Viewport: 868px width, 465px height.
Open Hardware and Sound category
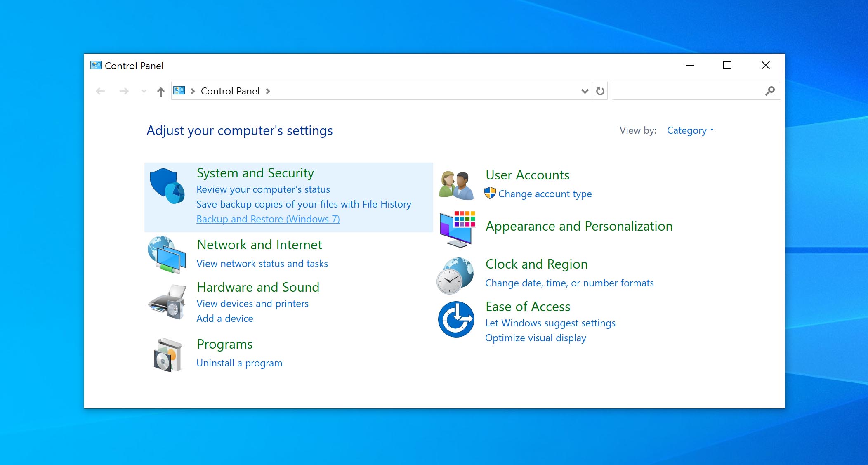pyautogui.click(x=258, y=287)
